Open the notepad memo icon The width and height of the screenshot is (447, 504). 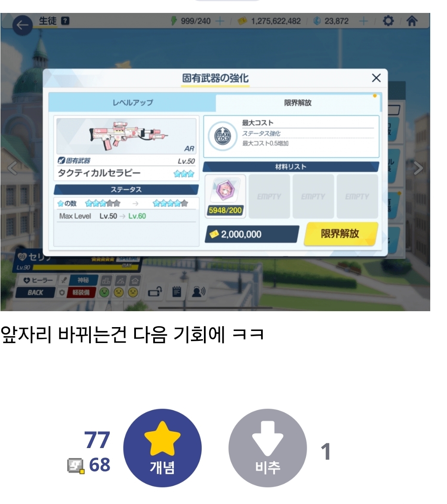click(x=177, y=292)
